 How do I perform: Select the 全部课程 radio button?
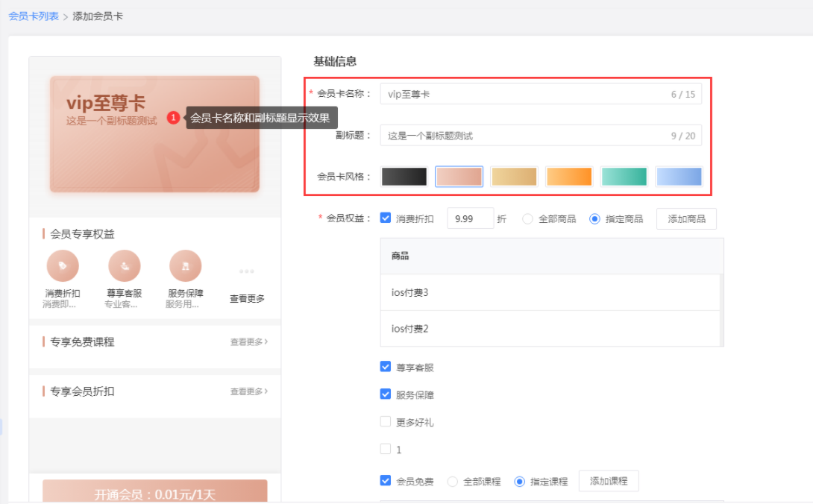pyautogui.click(x=452, y=482)
